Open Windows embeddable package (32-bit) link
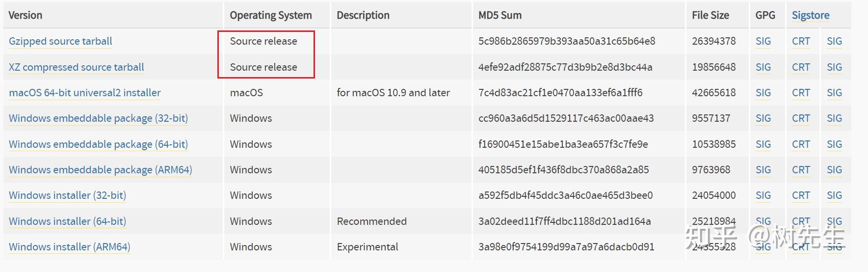This screenshot has height=272, width=868. [x=98, y=118]
